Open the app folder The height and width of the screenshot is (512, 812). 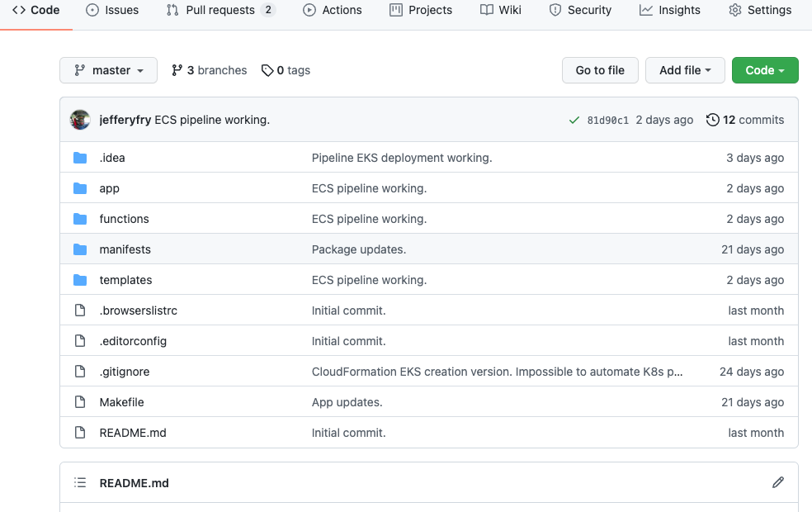pyautogui.click(x=109, y=188)
